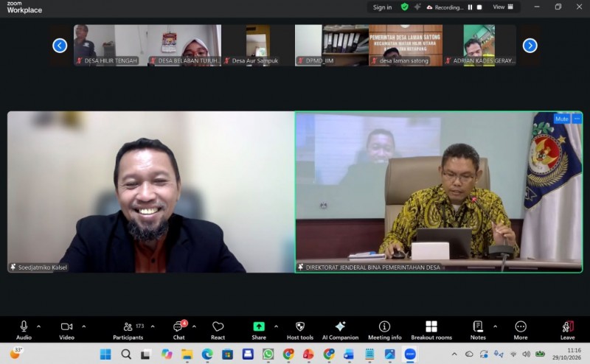This screenshot has height=364, width=590.
Task: Go to previous gallery page arrow
Action: pyautogui.click(x=60, y=46)
